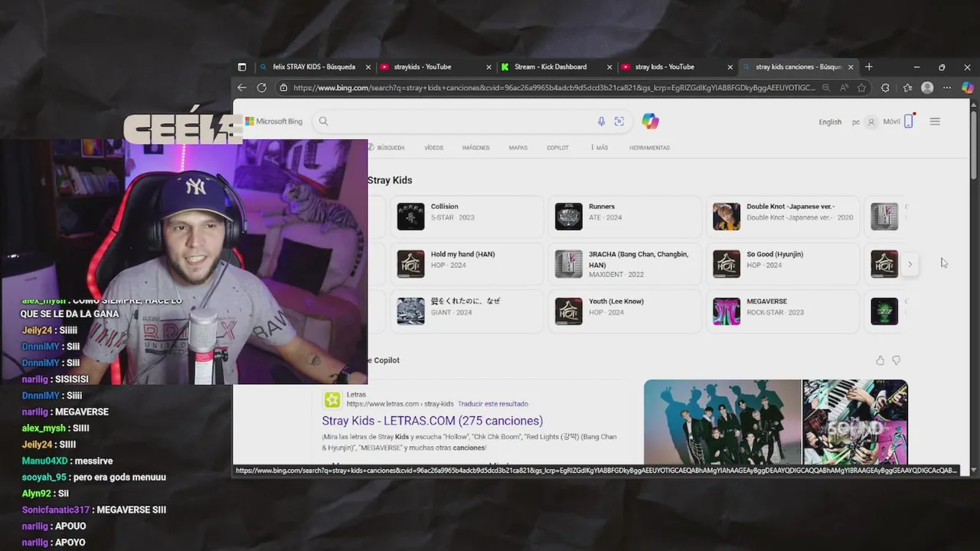Screen dimensions: 980x551
Task: Switch to stray kids - YouTube tab
Action: point(678,67)
